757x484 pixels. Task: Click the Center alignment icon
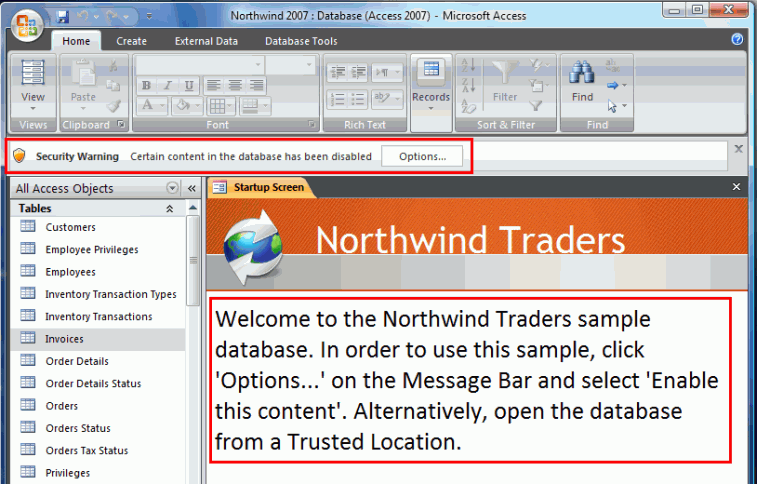(x=235, y=85)
